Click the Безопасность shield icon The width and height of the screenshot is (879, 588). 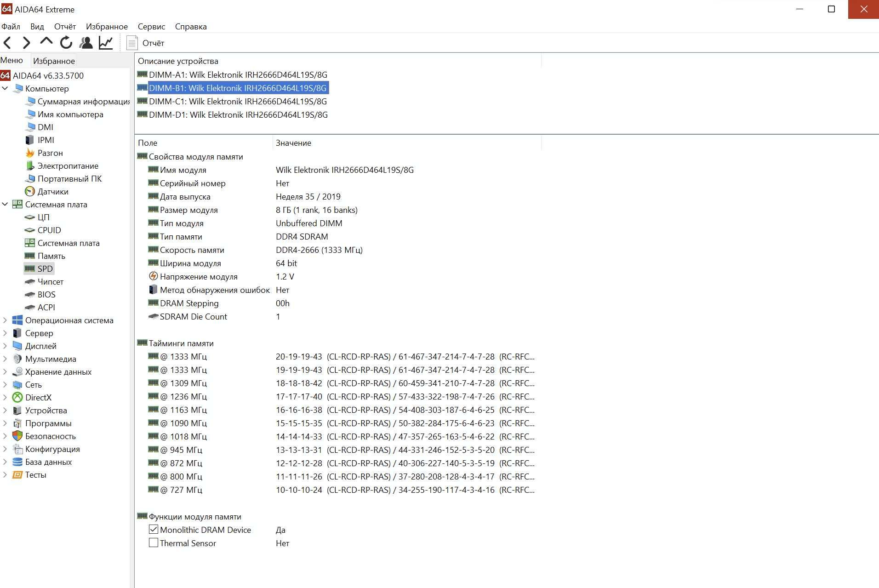(x=17, y=436)
